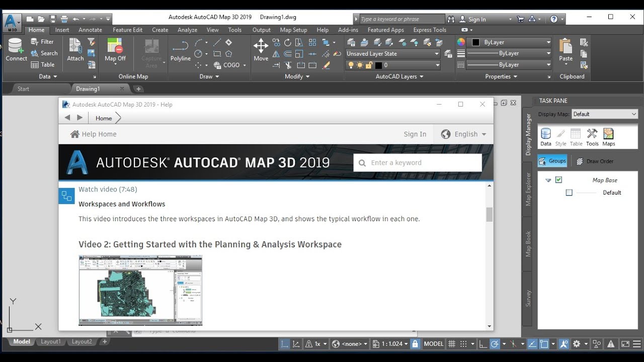Screen dimensions: 644x362
Task: Toggle the Map Base layer checkbox
Action: [x=558, y=180]
